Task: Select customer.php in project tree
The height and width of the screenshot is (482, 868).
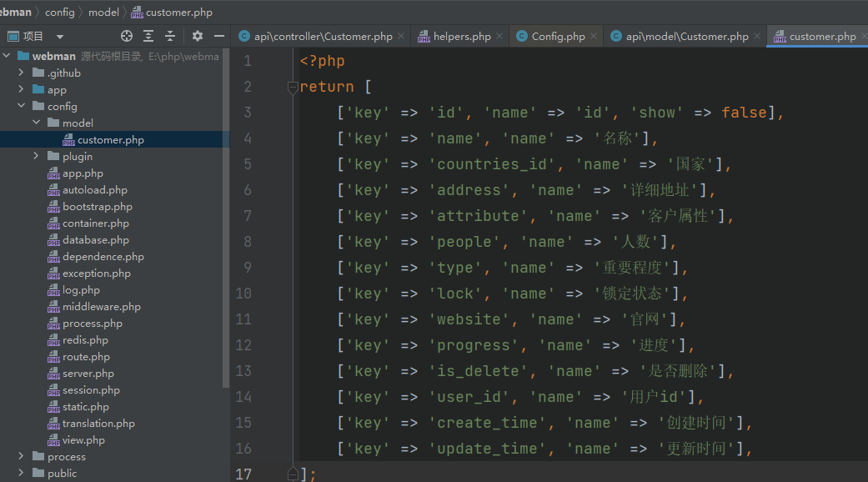Action: [x=111, y=139]
